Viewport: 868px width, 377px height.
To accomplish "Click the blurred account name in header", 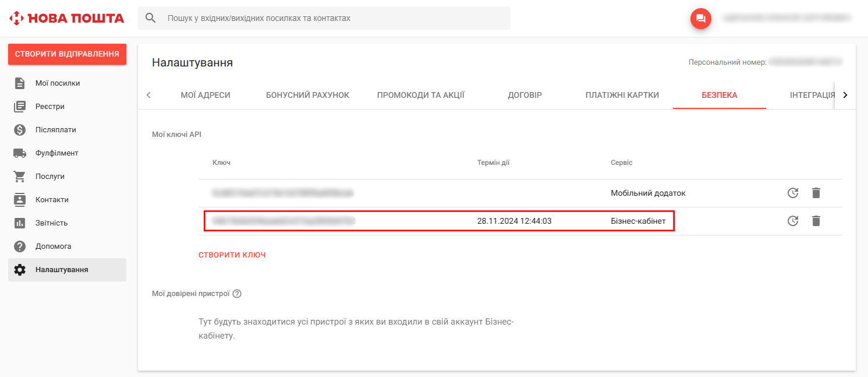I will (x=786, y=19).
